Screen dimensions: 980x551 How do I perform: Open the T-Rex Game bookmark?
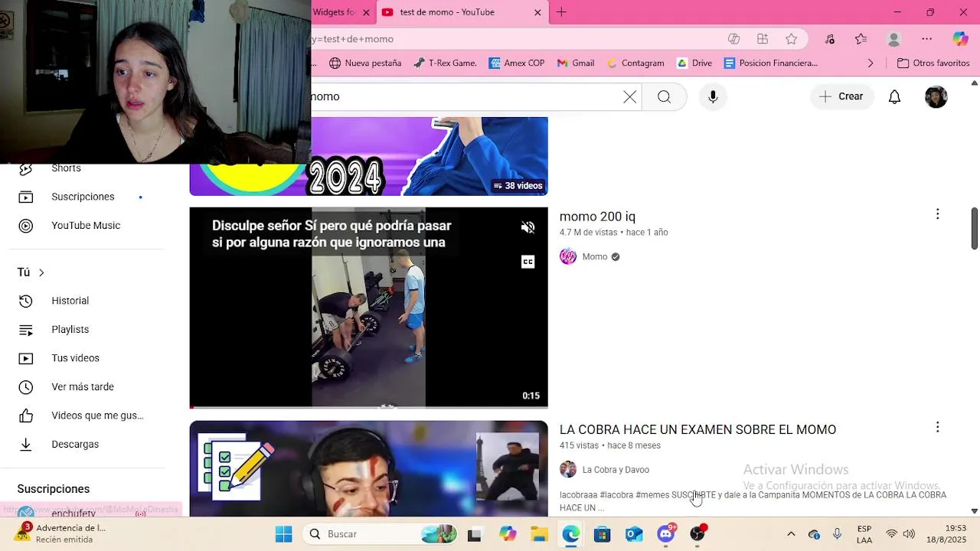(445, 64)
